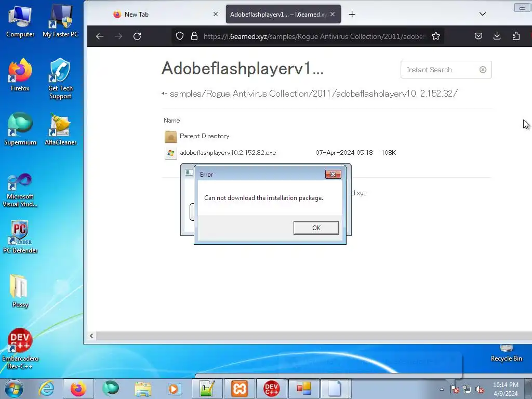Reload the page with the refresh icon
The height and width of the screenshot is (399, 532).
137,36
